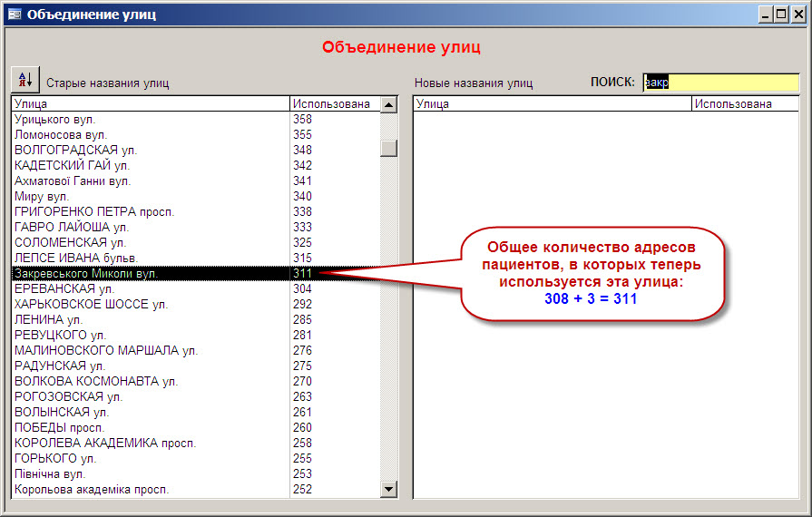This screenshot has width=812, height=517.
Task: Click usage count 292
Action: point(302,304)
